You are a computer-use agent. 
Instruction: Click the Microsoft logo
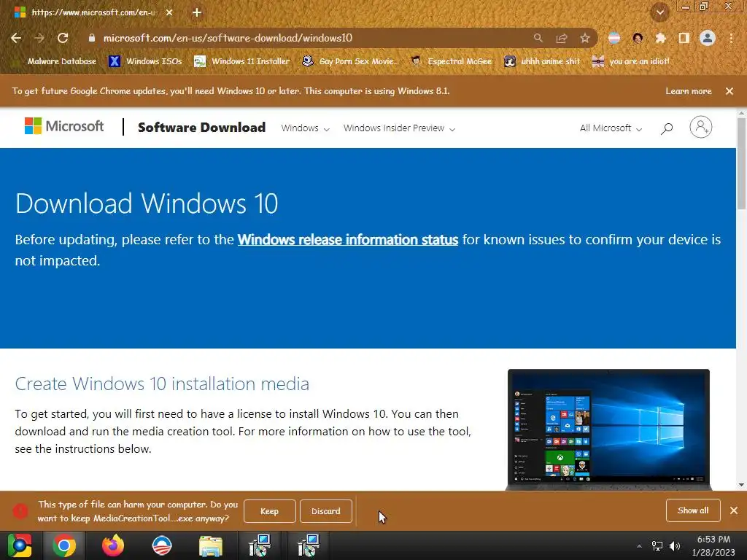click(64, 126)
